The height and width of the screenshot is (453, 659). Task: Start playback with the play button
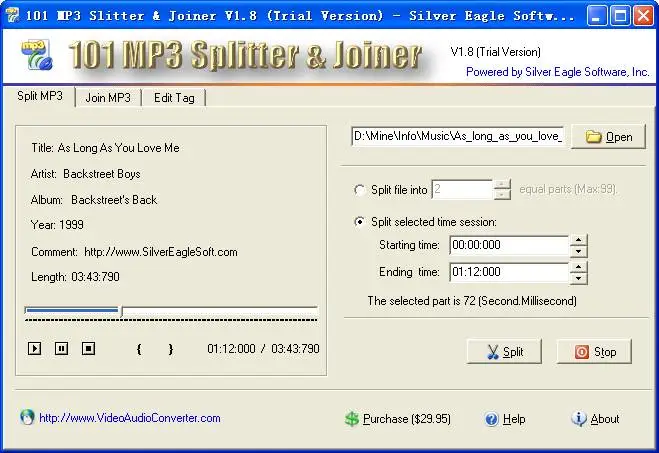[34, 348]
